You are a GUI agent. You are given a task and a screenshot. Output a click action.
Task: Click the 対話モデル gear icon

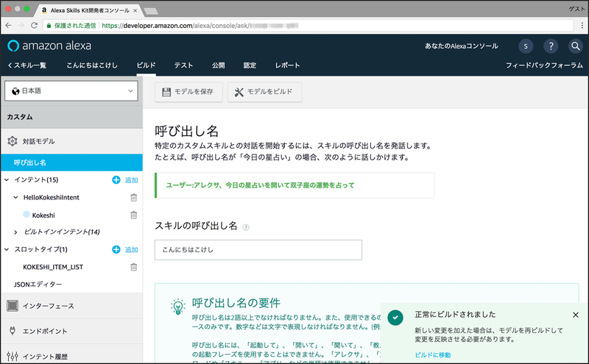pos(13,141)
